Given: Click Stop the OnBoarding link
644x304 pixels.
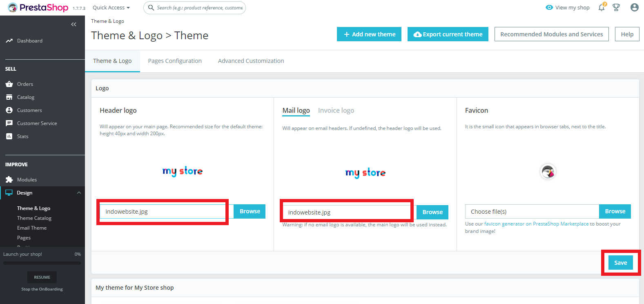Looking at the screenshot, I should (42, 289).
